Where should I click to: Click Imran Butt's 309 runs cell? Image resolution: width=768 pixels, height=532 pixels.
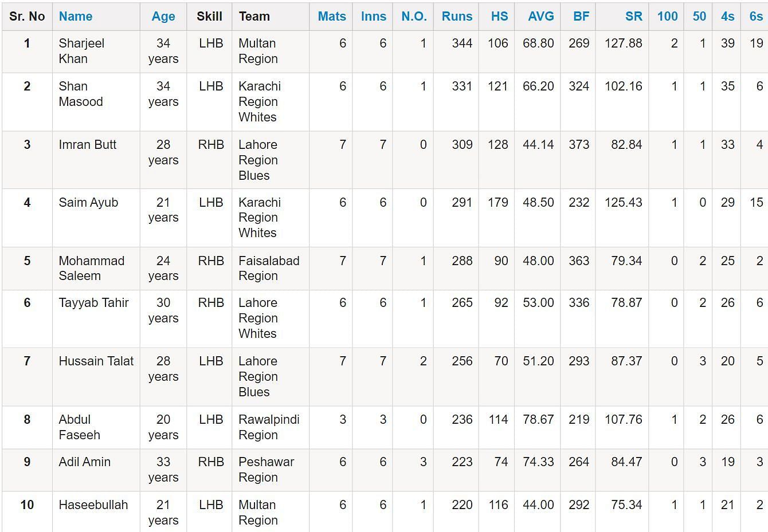457,160
